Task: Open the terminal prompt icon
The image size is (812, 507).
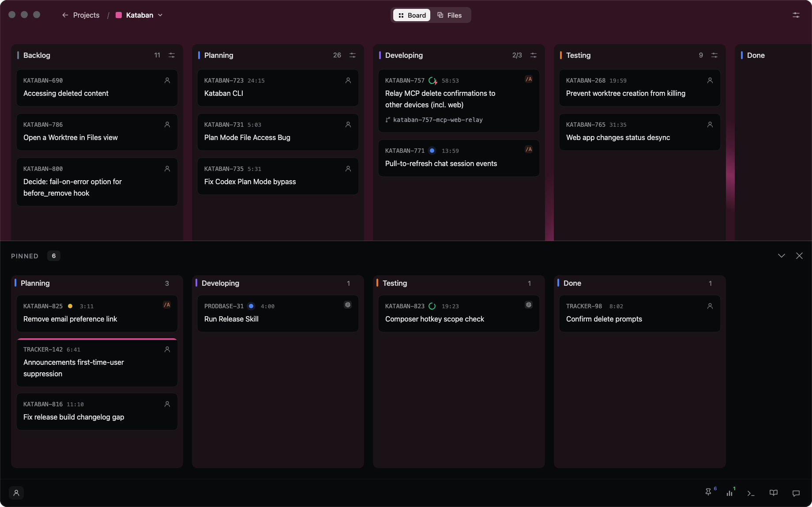Action: (x=751, y=493)
